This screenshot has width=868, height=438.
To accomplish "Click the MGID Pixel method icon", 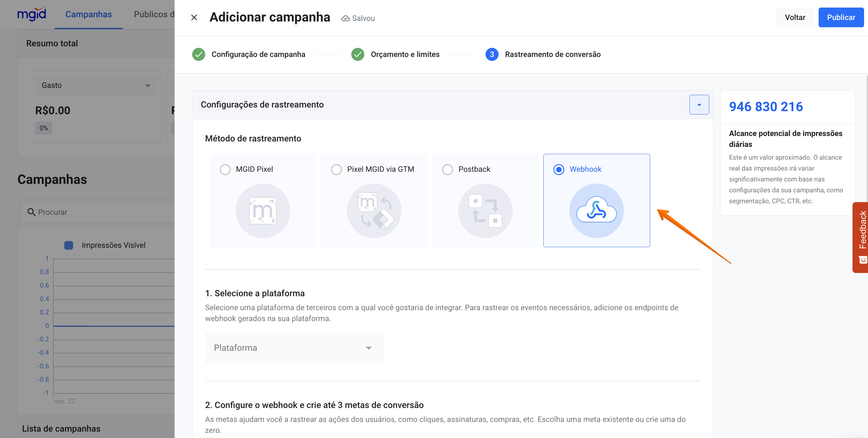I will tap(262, 211).
